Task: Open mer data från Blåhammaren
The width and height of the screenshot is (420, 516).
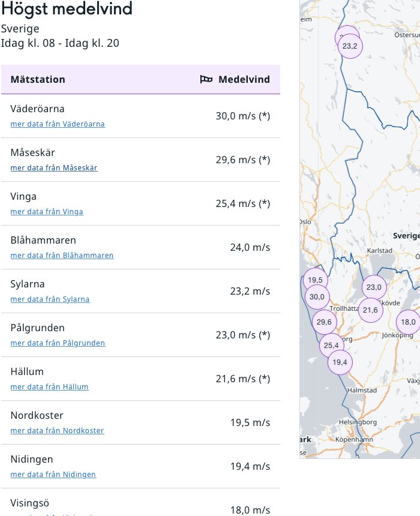Action: [62, 256]
